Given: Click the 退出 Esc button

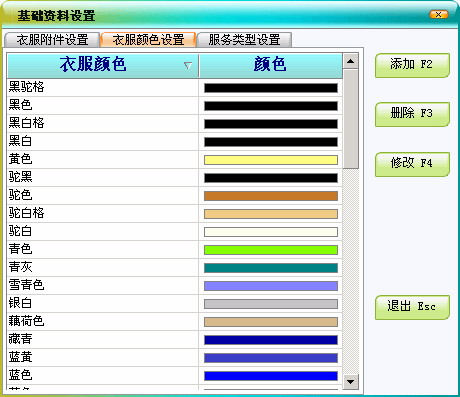Looking at the screenshot, I should [x=412, y=307].
